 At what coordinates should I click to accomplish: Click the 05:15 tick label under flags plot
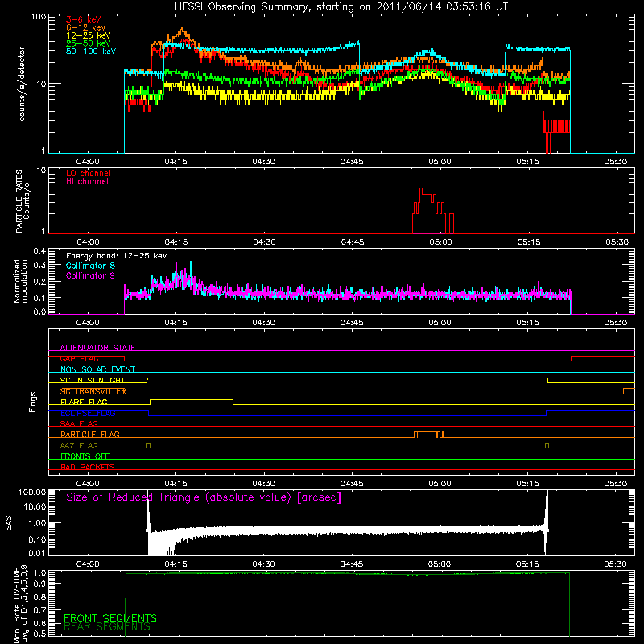click(x=528, y=484)
